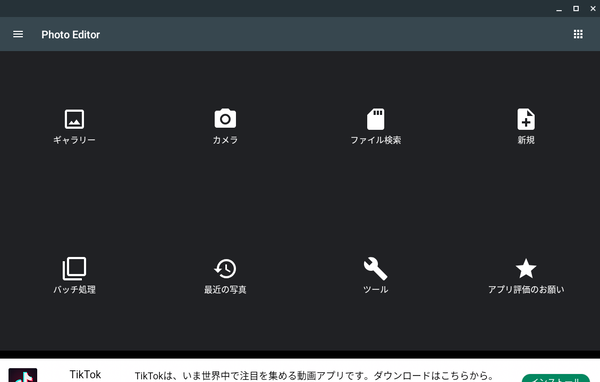
Task: Click the ファイル検索 label
Action: (376, 140)
